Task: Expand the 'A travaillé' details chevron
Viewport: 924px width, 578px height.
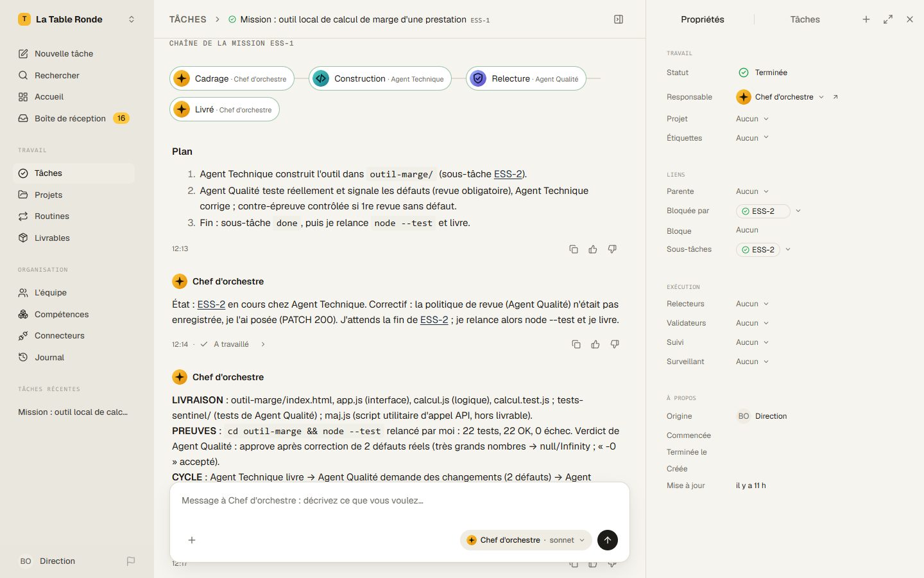Action: pos(263,344)
